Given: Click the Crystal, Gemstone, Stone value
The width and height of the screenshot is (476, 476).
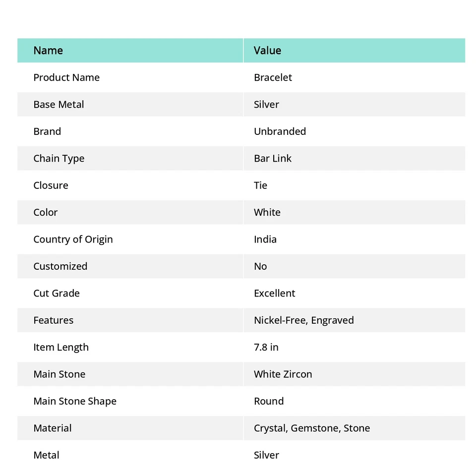Looking at the screenshot, I should point(311,428).
